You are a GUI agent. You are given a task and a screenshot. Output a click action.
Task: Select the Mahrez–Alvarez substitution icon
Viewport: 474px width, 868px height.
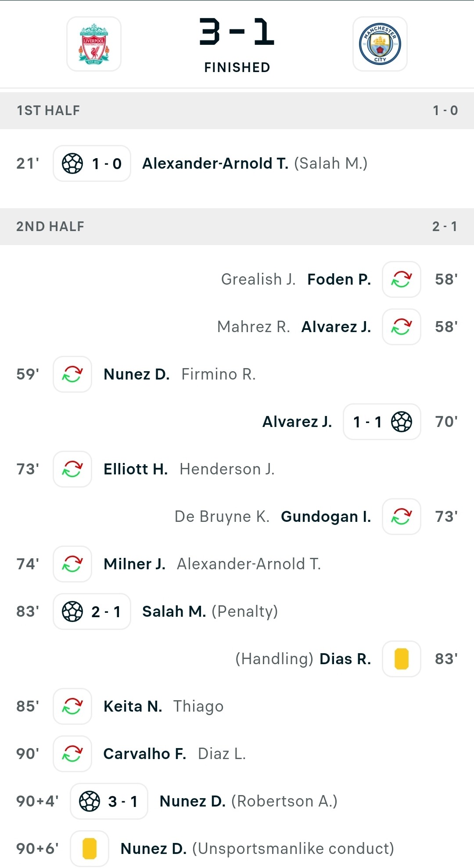[402, 327]
